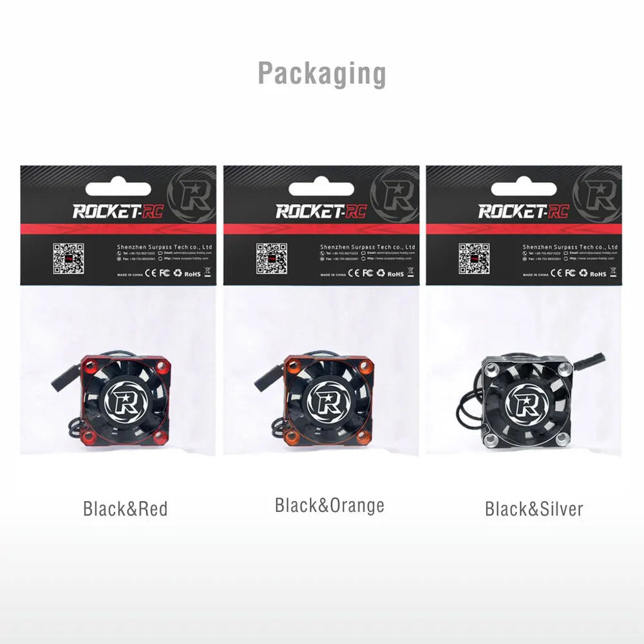
Task: Click the CE mark on the middle package
Action: point(354,273)
